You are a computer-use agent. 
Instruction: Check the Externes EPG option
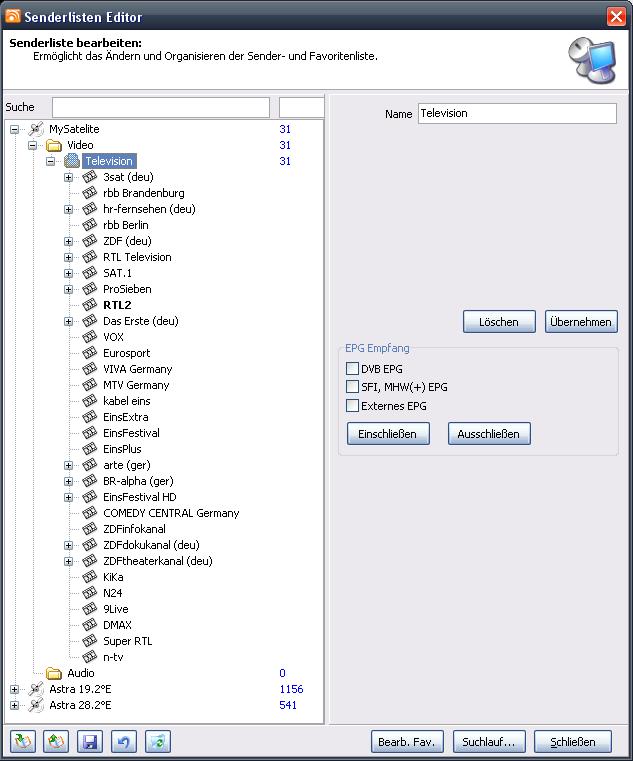(352, 405)
